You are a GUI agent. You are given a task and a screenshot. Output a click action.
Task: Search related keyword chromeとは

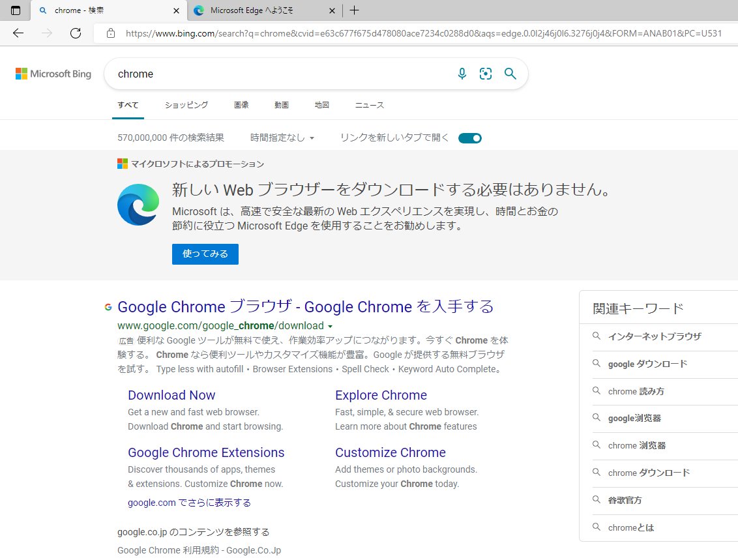631,527
